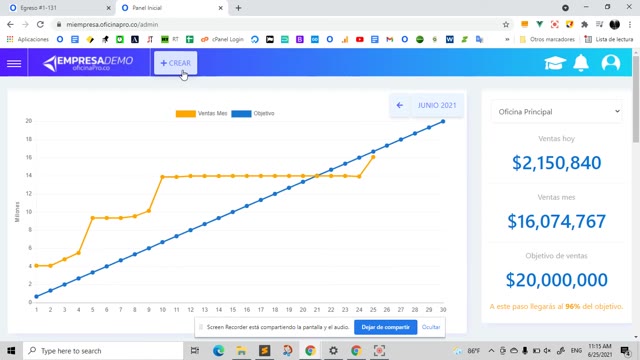Screen dimensions: 640x360
Task: Show hidden system tray icons
Action: (x=491, y=351)
